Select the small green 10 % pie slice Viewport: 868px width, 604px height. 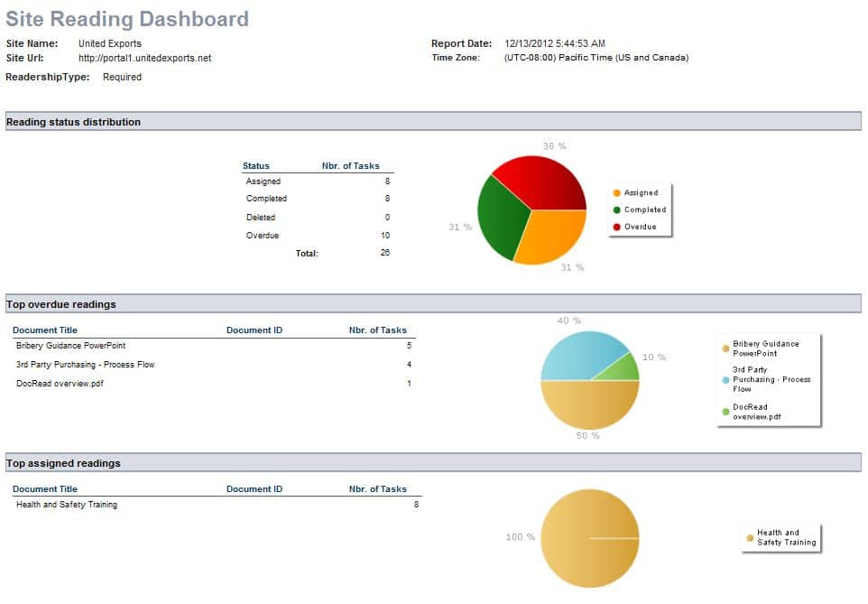[x=625, y=368]
